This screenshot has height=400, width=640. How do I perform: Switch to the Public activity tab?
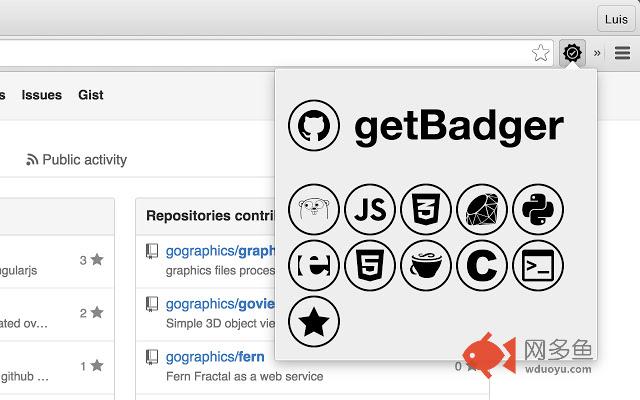pos(77,159)
